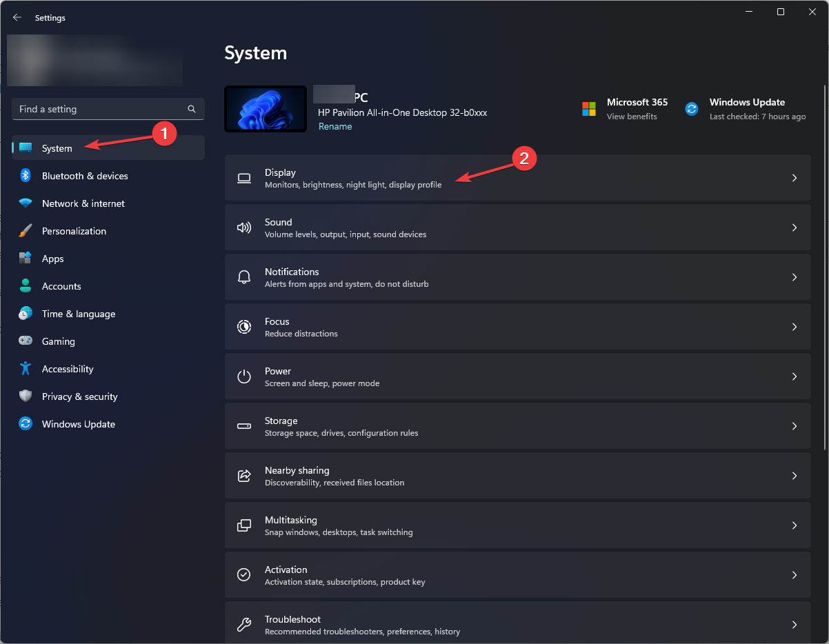829x644 pixels.
Task: Expand Sound settings via its chevron
Action: point(795,228)
